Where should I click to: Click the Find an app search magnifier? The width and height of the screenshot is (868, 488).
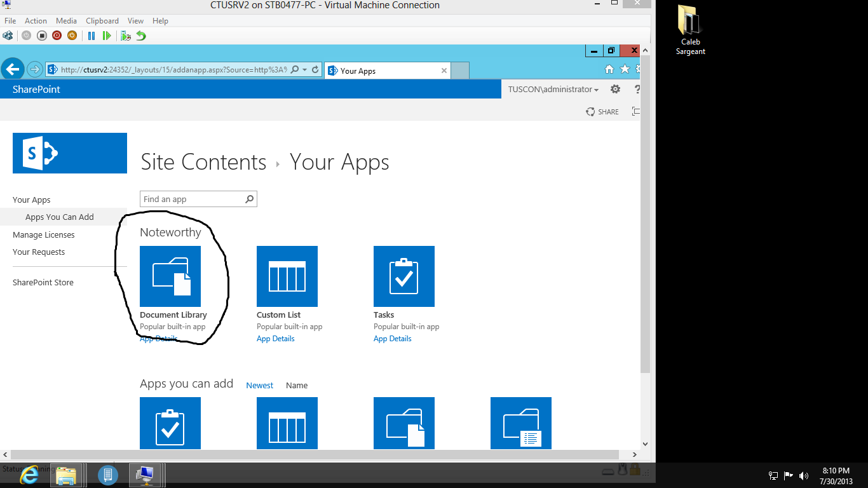point(250,199)
